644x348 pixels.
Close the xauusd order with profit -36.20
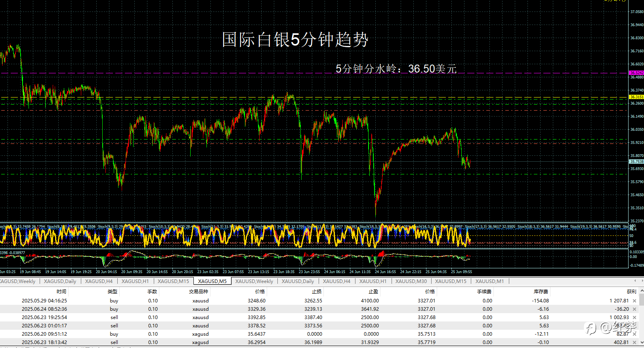pos(634,309)
